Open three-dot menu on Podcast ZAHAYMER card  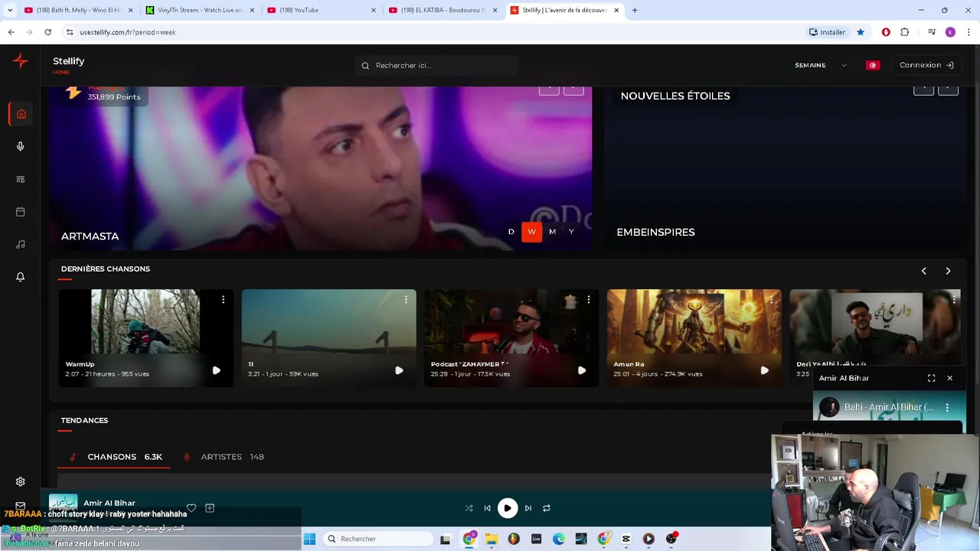tap(589, 299)
